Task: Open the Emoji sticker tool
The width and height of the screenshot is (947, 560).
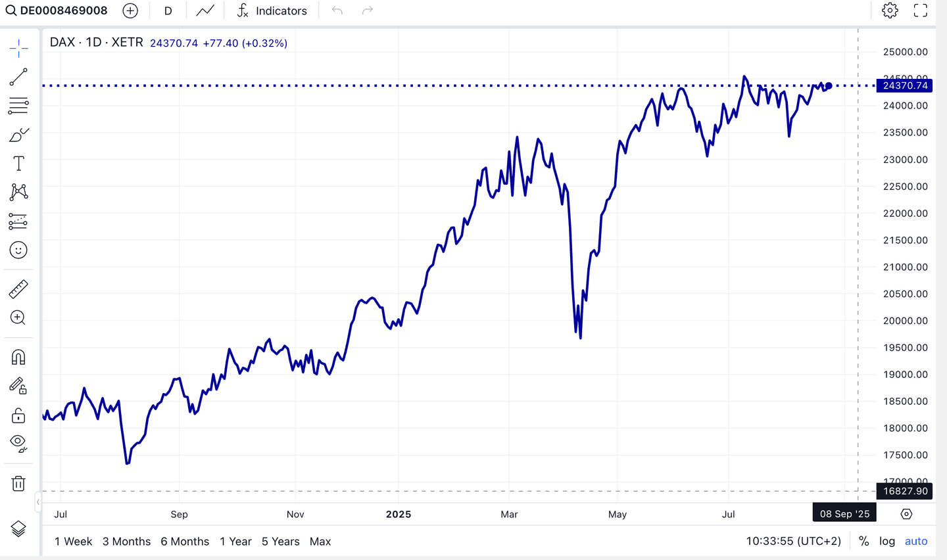Action: coord(18,250)
